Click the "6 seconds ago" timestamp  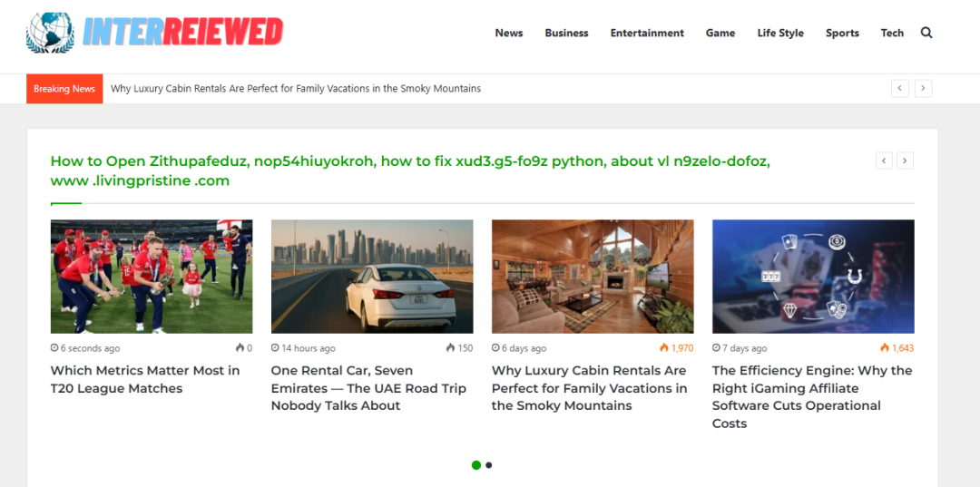[90, 348]
